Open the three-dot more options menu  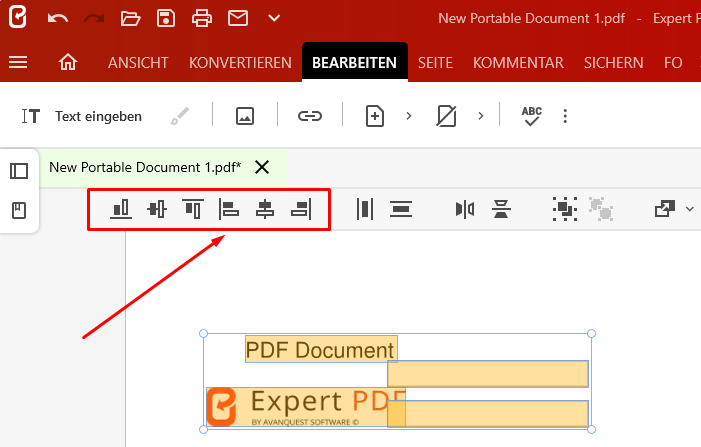[x=565, y=116]
